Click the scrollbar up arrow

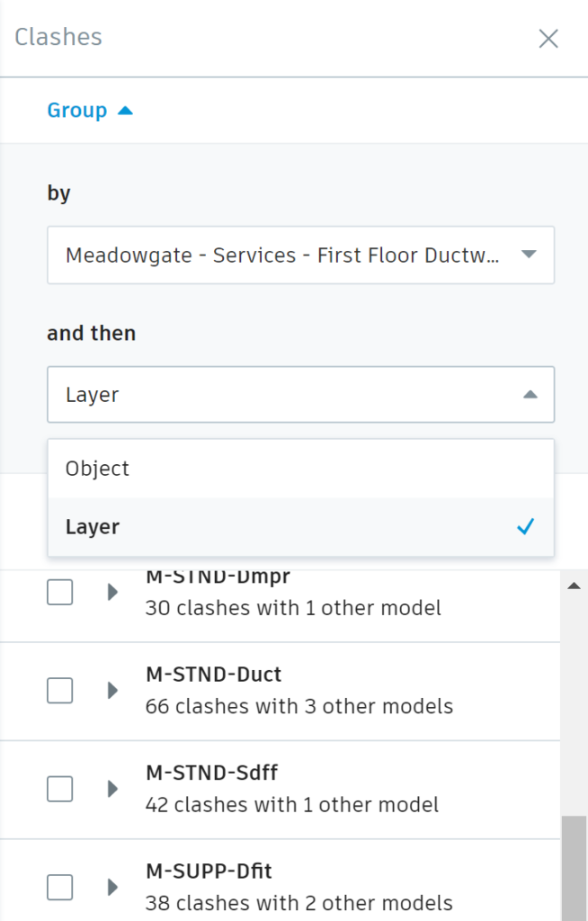(x=574, y=586)
